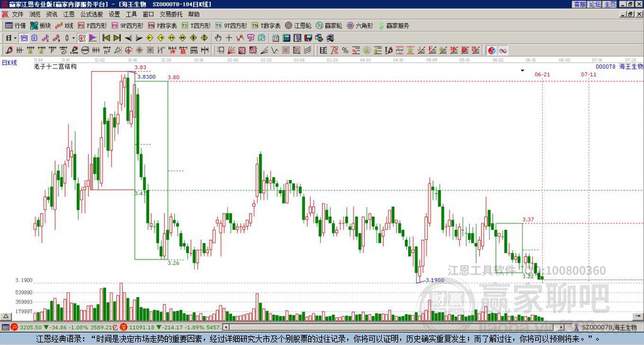Step chart right with black arrow
This screenshot has height=345, width=644.
click(139, 38)
